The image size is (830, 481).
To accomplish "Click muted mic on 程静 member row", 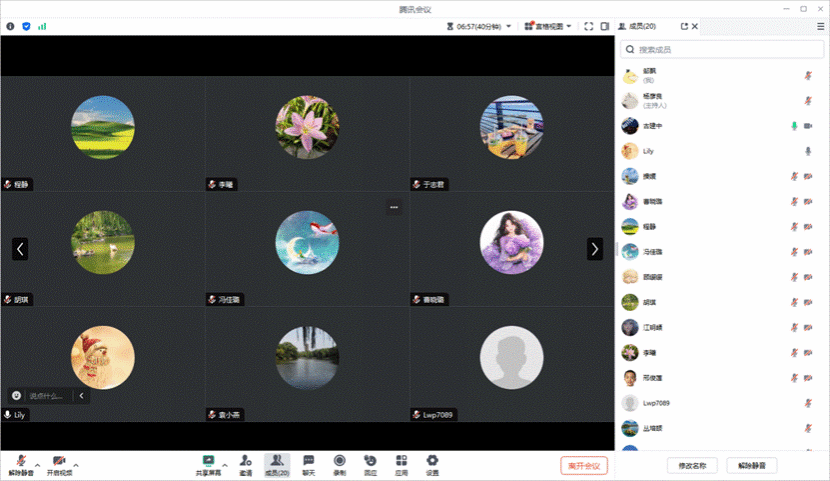I will 794,226.
